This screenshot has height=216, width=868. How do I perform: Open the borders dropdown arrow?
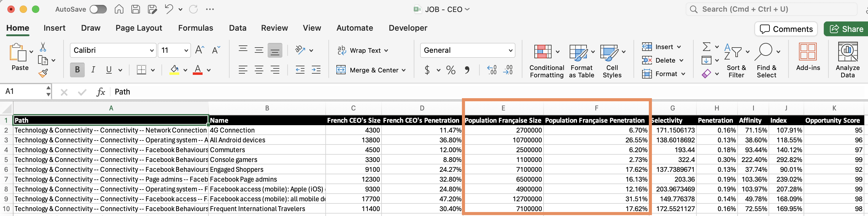153,70
